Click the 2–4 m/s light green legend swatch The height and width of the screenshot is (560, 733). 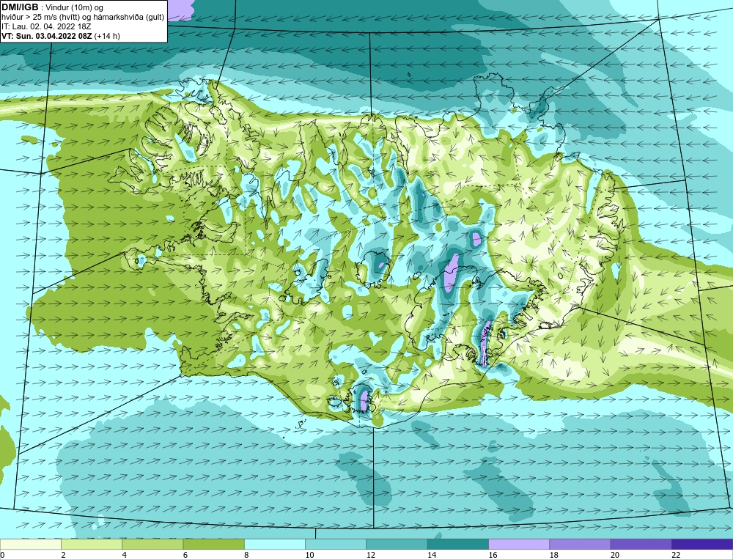[92, 545]
